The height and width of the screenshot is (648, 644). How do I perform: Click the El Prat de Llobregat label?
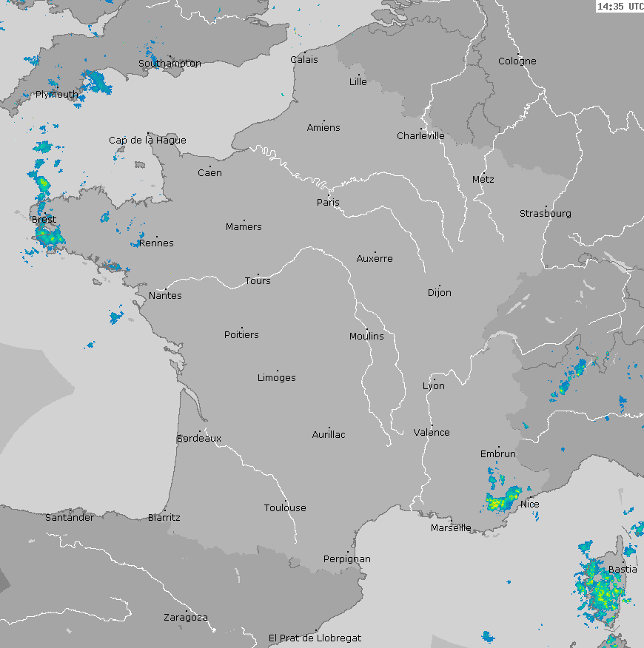pos(315,638)
